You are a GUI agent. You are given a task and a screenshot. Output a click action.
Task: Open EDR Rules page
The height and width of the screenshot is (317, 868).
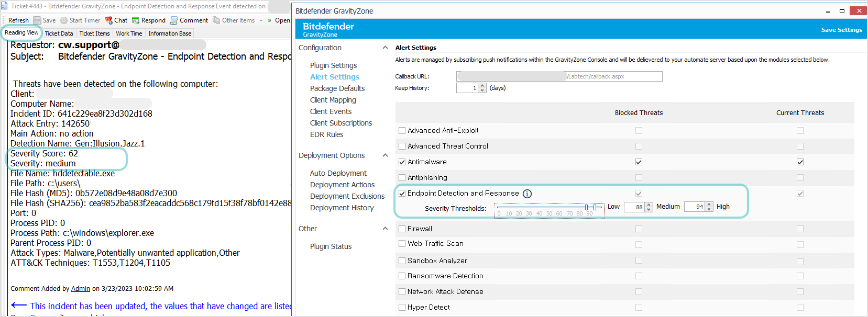coord(326,134)
